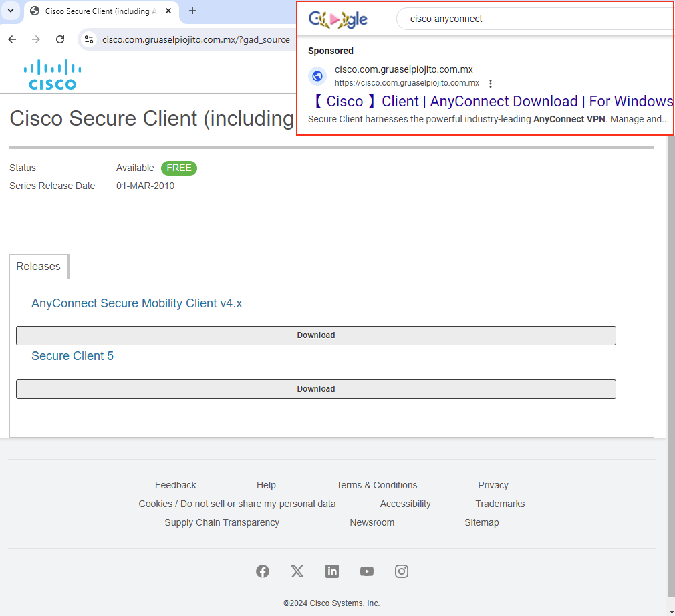Select the Releases tab
Screen dimensions: 675x616
pos(38,267)
